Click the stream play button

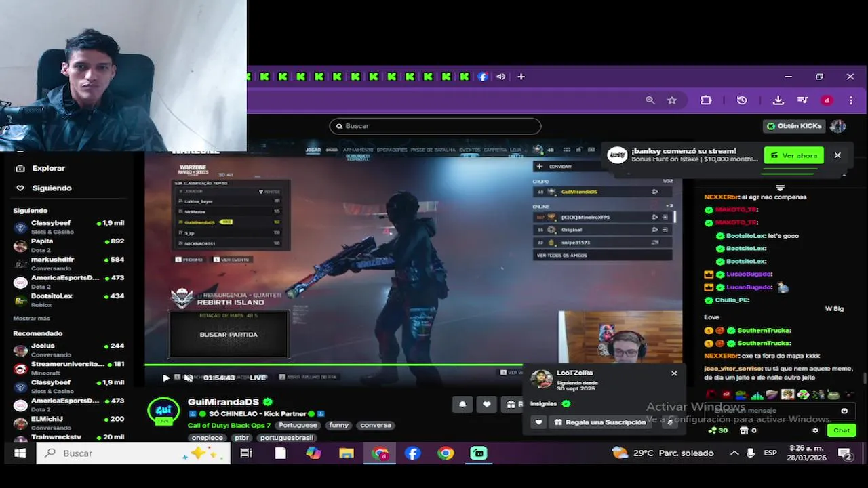[166, 378]
